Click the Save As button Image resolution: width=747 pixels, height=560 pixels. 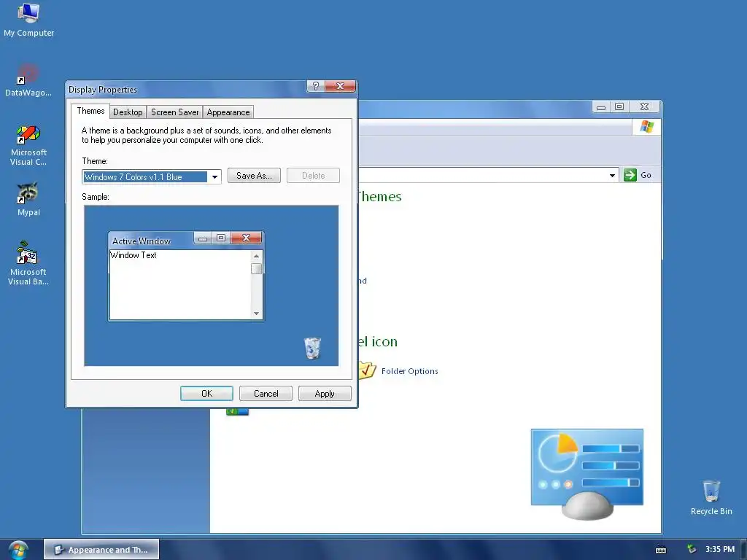coord(254,176)
